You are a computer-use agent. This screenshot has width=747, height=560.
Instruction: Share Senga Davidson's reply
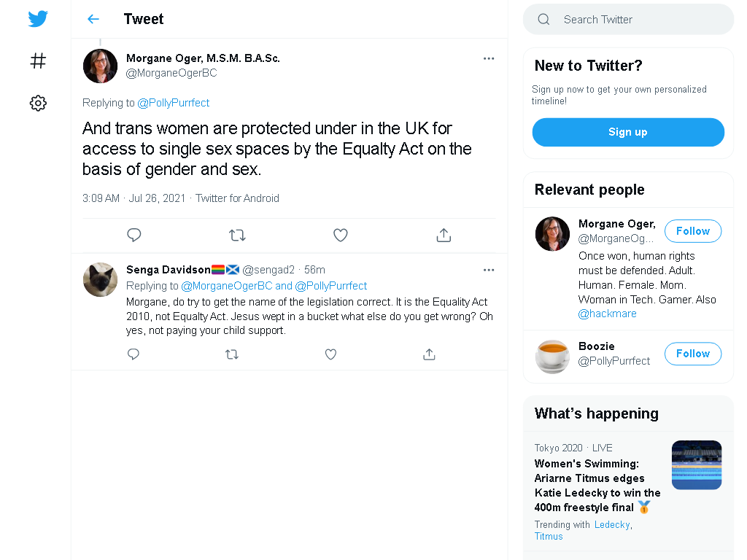pyautogui.click(x=429, y=354)
